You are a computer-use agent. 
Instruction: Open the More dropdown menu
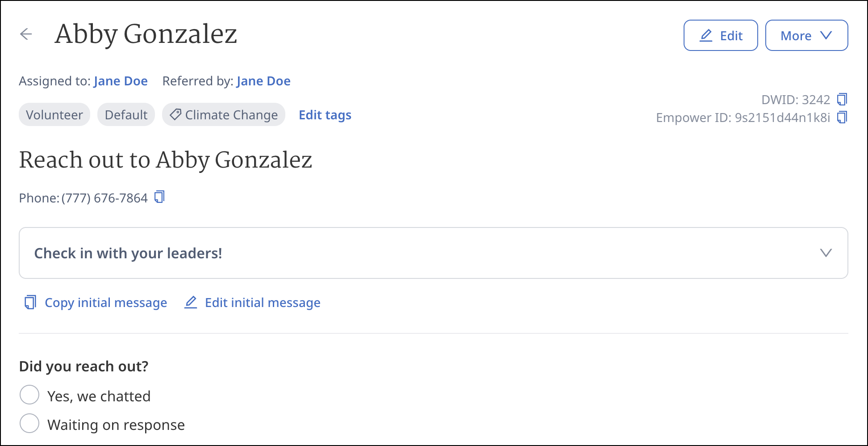tap(806, 36)
